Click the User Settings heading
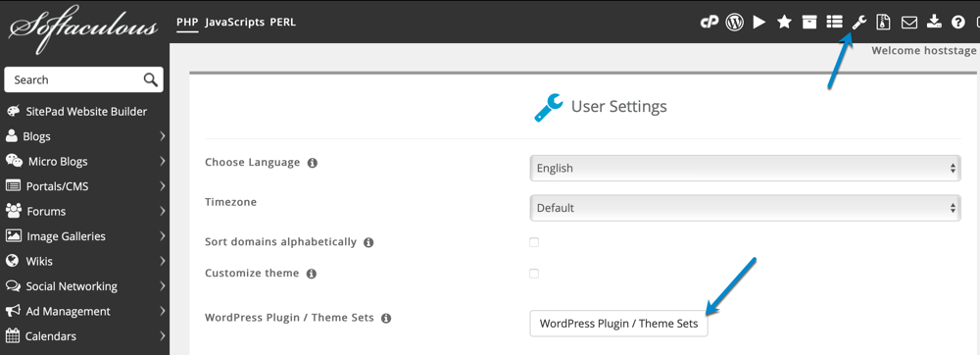Viewport: 980px width, 355px height. [x=618, y=106]
